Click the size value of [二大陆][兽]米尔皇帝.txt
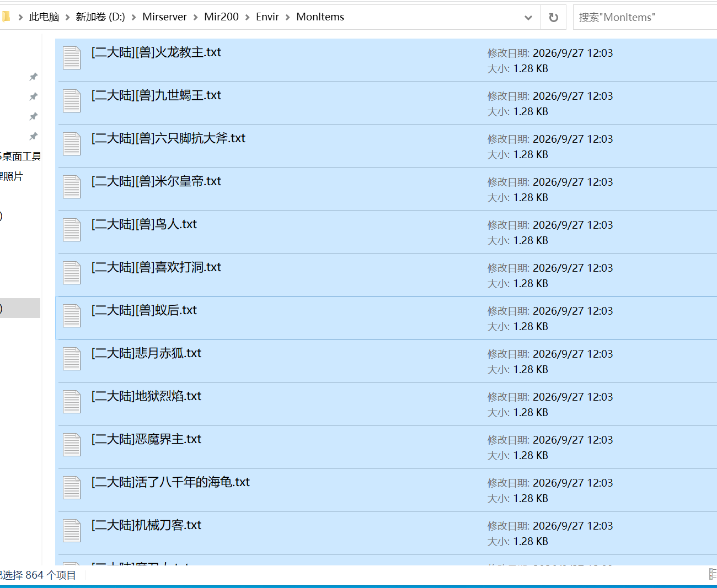Viewport: 717px width, 588px height. tap(531, 197)
